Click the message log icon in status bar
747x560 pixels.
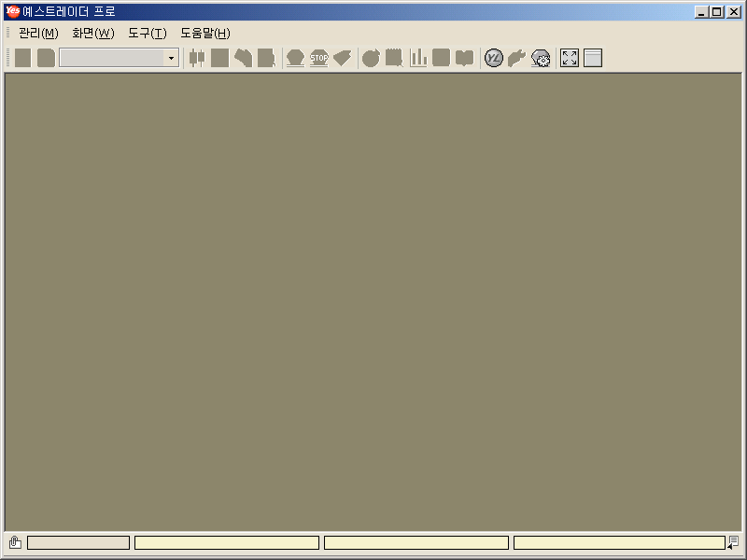[733, 542]
